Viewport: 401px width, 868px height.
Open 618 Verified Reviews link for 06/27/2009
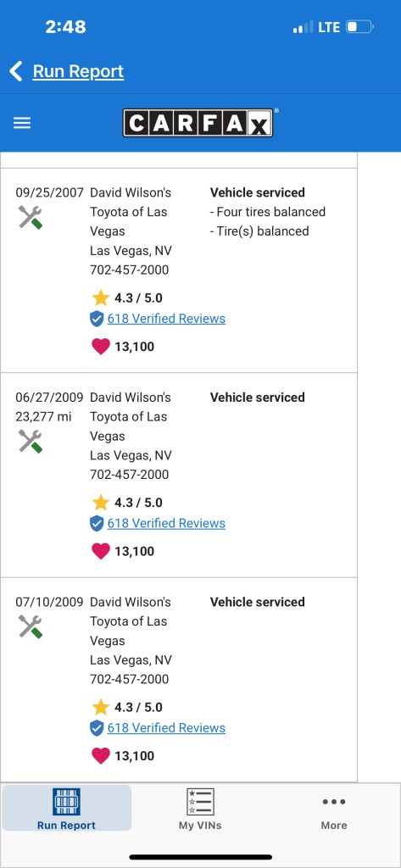pos(166,523)
